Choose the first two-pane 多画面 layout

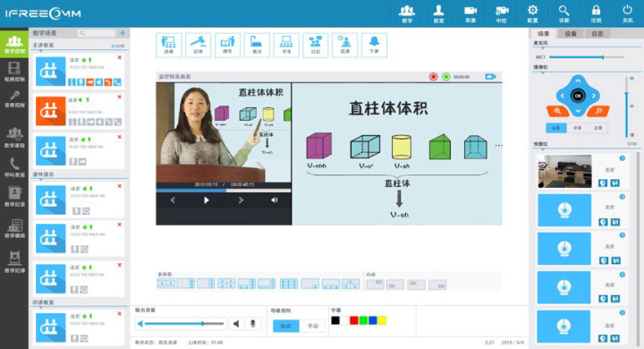(x=166, y=284)
